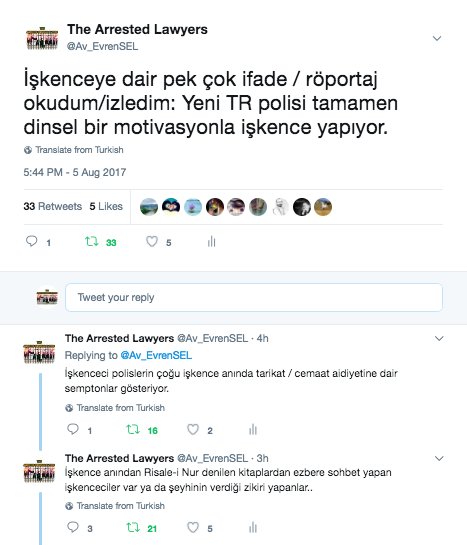This screenshot has width=467, height=545.
Task: Open the 5 Likes list
Action: (x=106, y=206)
